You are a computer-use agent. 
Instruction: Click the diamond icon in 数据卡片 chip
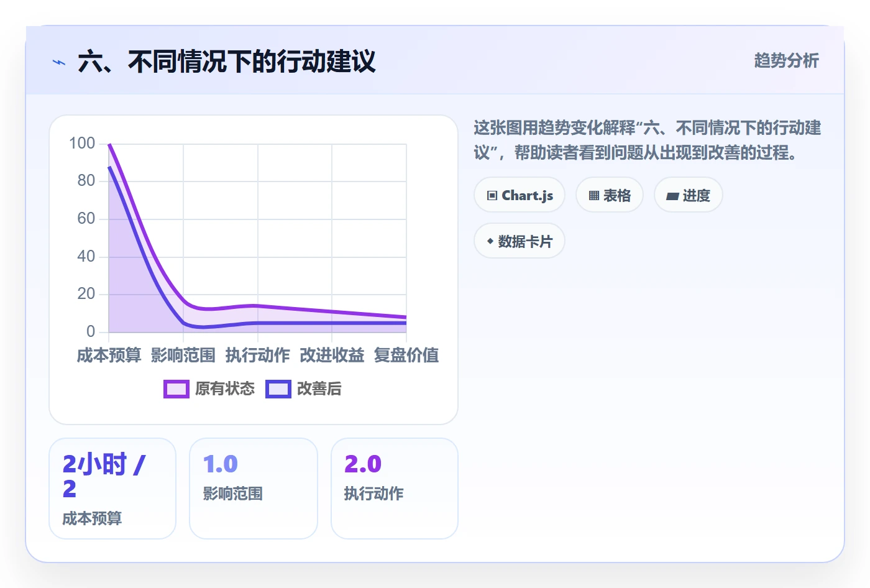(490, 241)
